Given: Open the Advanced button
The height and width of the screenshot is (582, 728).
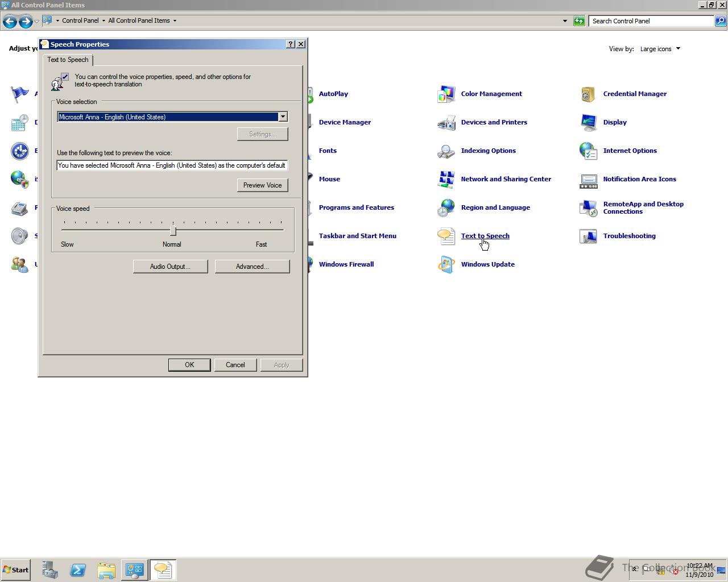Looking at the screenshot, I should pos(252,267).
